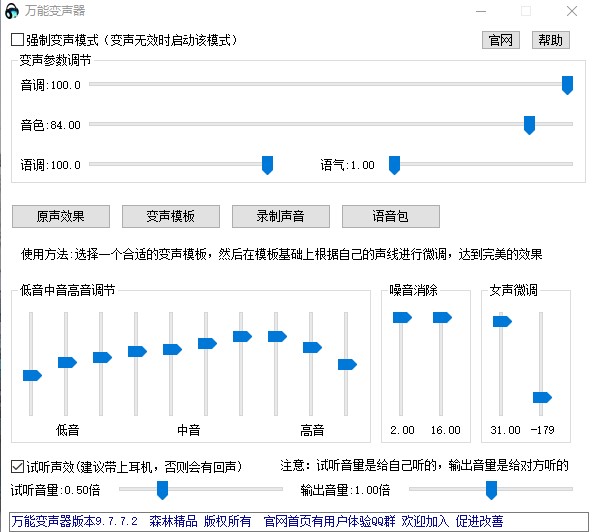Click the 高音 label under the equalizer
Screen dimensions: 592x532
[x=312, y=430]
